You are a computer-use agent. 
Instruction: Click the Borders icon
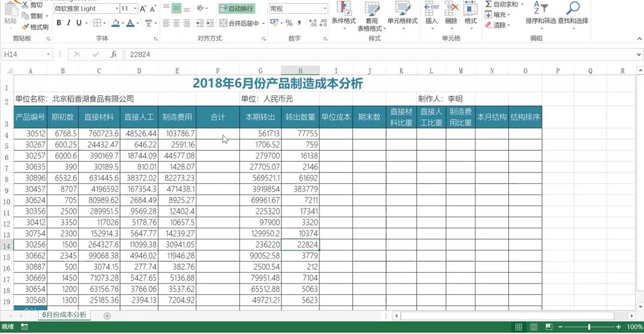click(x=97, y=23)
